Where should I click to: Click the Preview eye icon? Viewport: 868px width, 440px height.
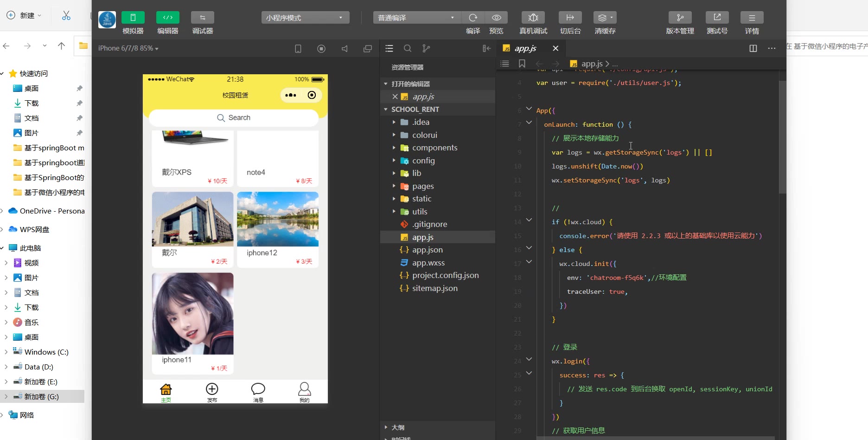coord(496,18)
